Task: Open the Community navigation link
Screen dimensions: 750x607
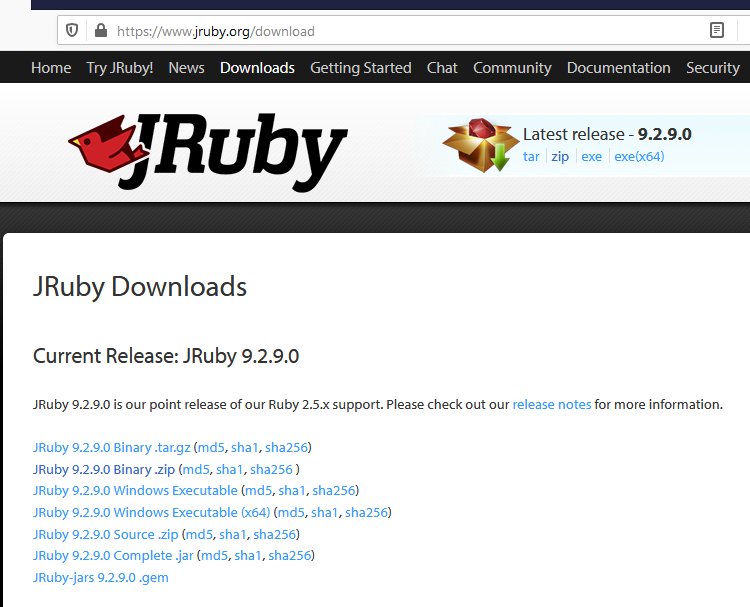Action: [512, 68]
